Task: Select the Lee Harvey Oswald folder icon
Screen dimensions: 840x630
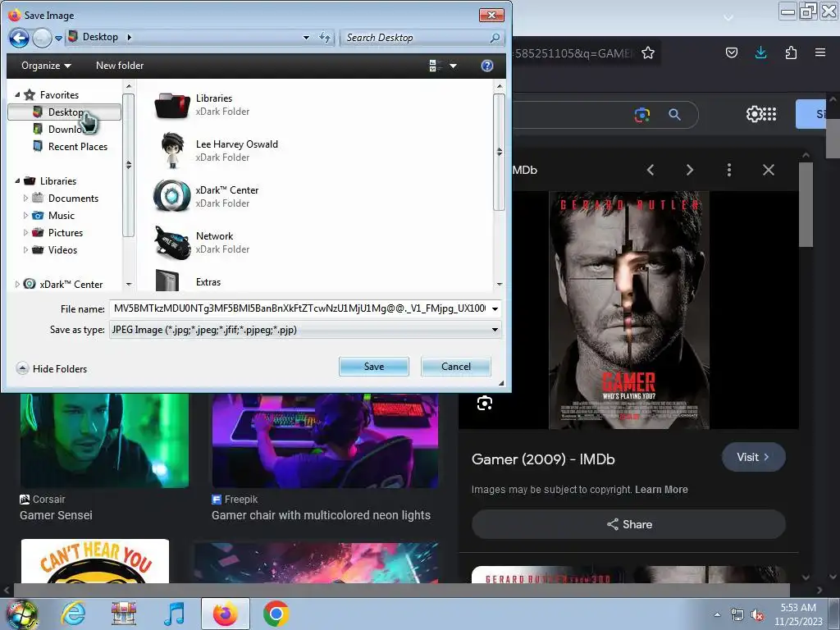Action: click(172, 151)
